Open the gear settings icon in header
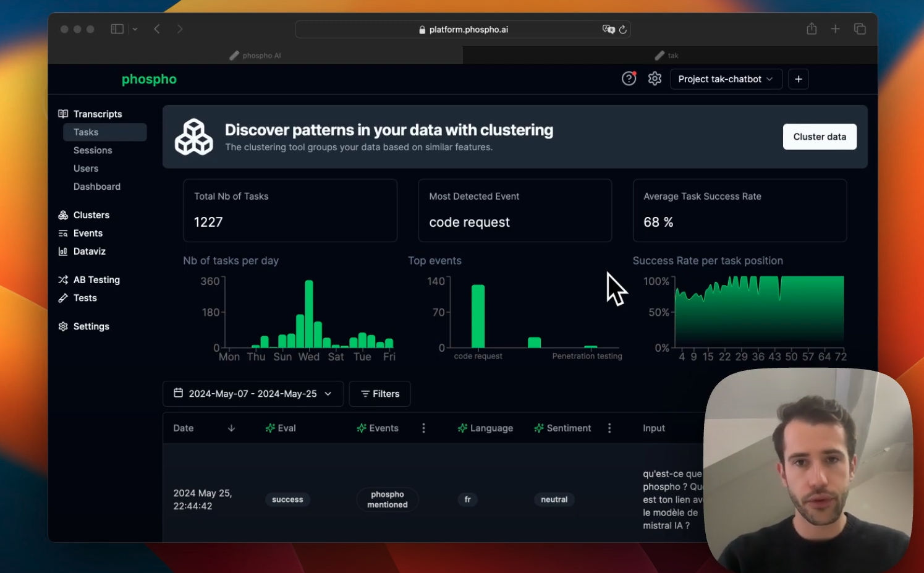The height and width of the screenshot is (573, 924). [x=655, y=79]
